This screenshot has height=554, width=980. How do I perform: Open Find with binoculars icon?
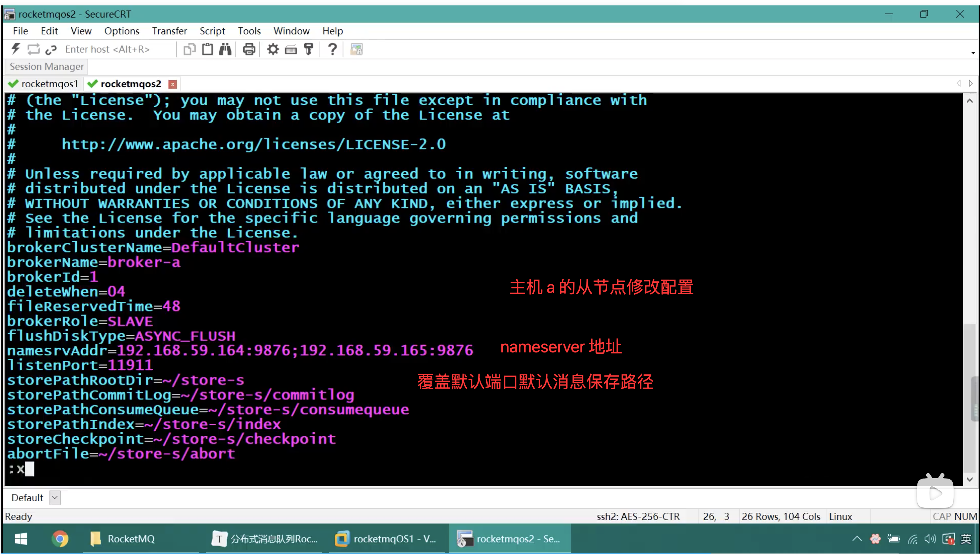pos(225,49)
